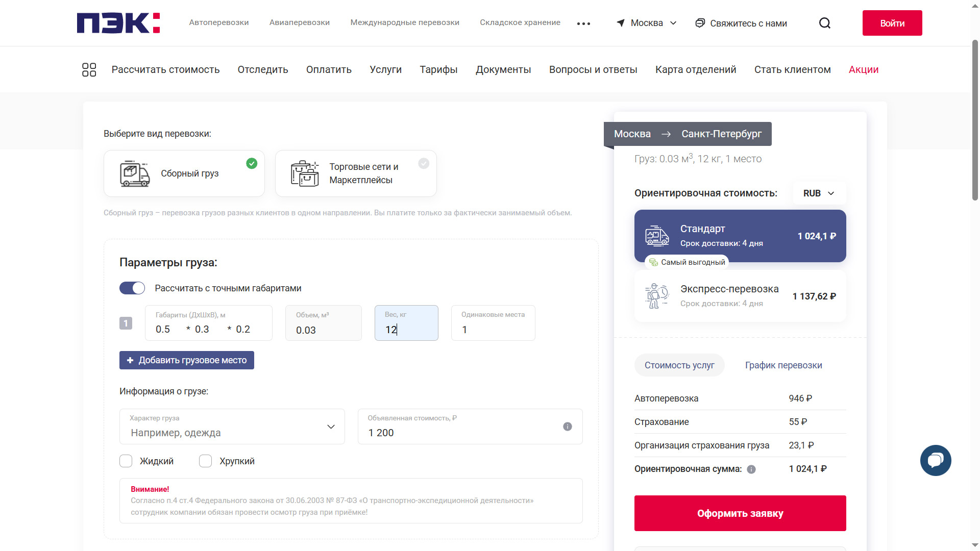Click info icon next to Ориентировочная сумма

(751, 469)
